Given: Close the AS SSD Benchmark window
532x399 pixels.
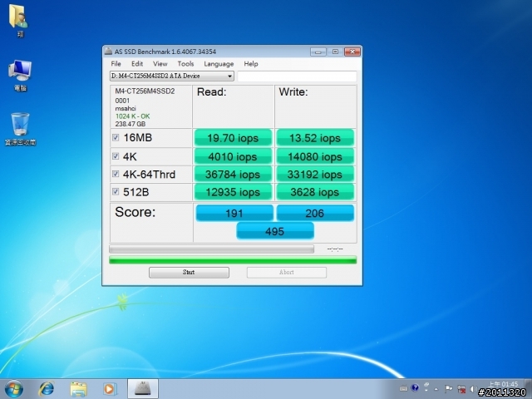Looking at the screenshot, I should point(352,52).
